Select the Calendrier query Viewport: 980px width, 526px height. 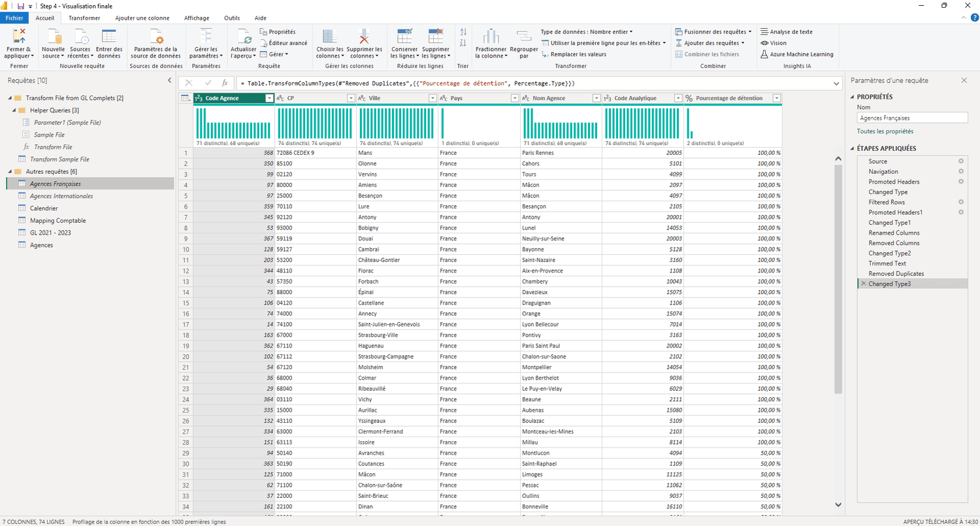[44, 208]
